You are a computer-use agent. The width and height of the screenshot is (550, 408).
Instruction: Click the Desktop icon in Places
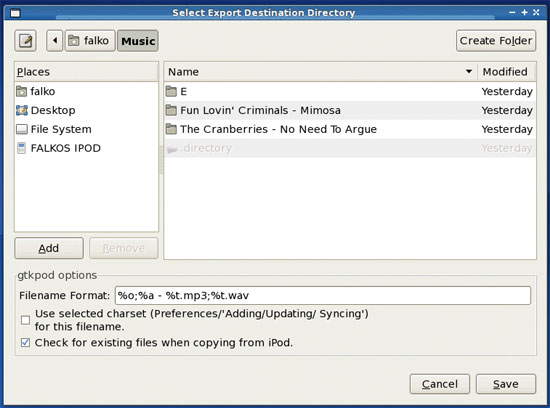coord(21,110)
